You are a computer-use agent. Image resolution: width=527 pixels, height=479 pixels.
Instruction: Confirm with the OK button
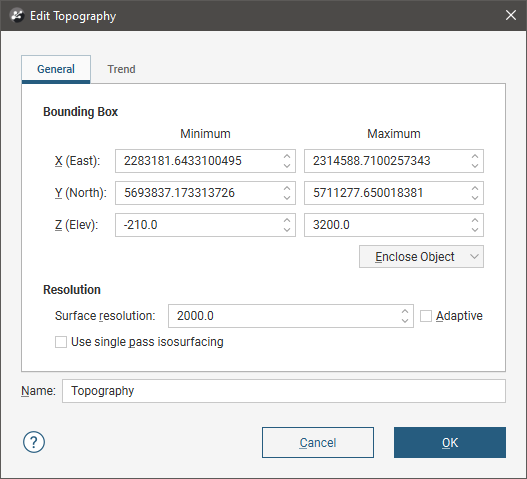click(x=450, y=442)
